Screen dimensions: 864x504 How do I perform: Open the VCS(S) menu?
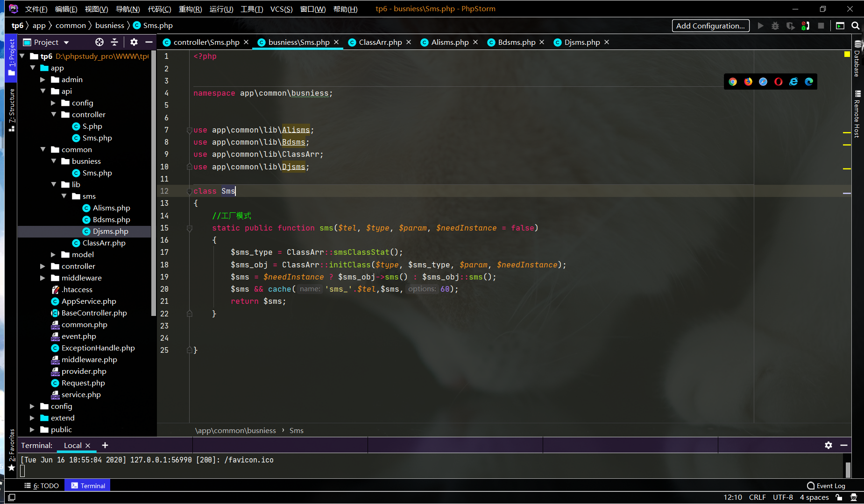[x=281, y=9]
